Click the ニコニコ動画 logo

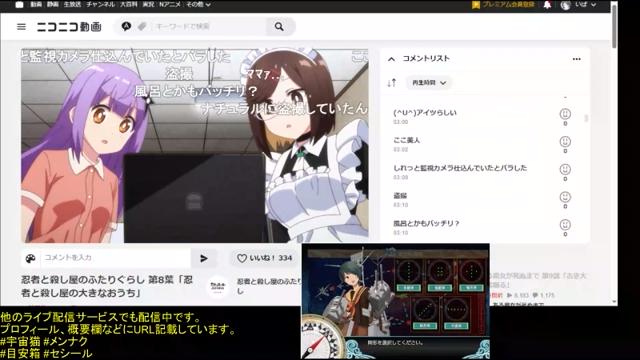pos(69,27)
